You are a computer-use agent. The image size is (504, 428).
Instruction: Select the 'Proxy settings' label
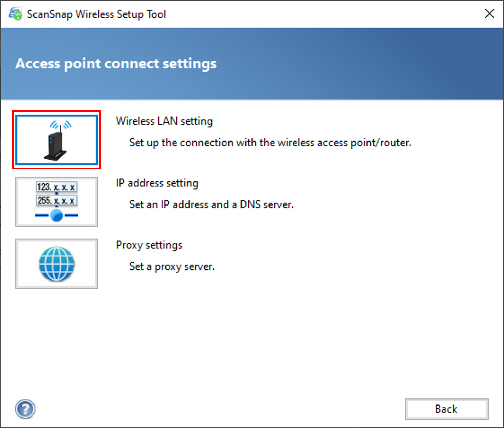click(149, 245)
